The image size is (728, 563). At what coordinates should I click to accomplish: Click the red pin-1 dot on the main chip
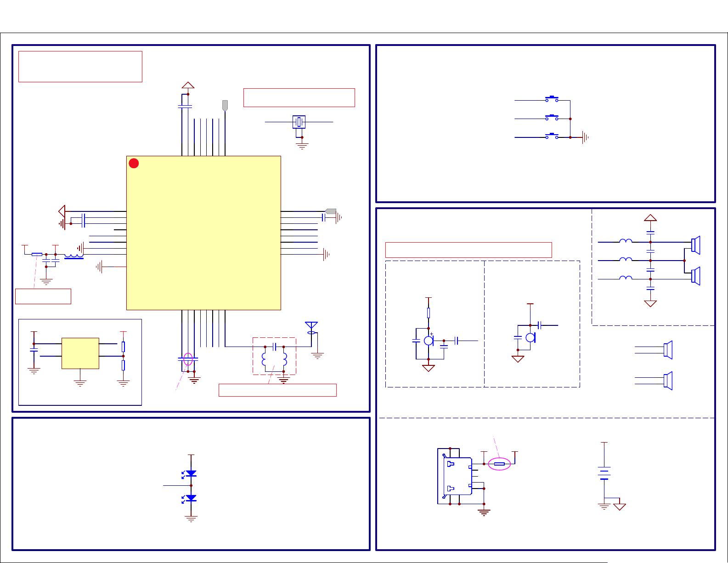[134, 163]
